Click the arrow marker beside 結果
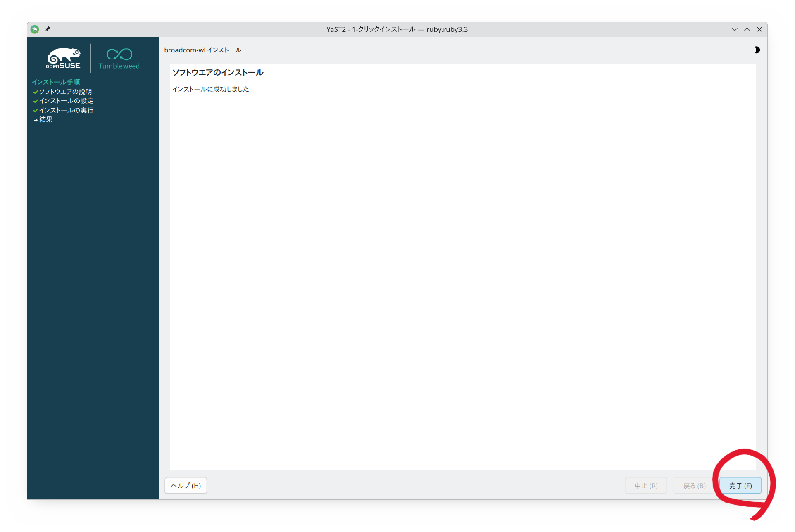This screenshot has height=532, width=795. coord(36,120)
